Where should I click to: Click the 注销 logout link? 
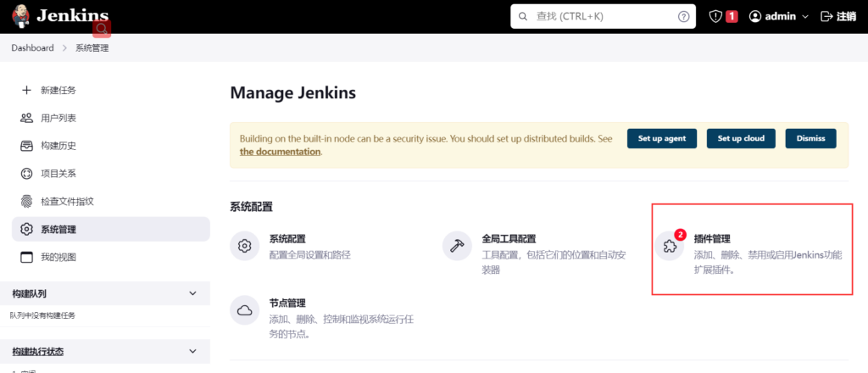[x=847, y=17]
